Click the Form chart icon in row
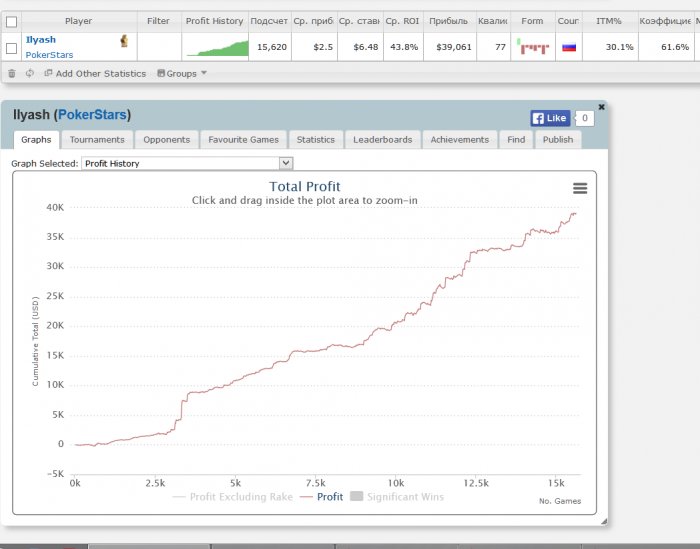Viewport: 700px width, 549px height. [533, 47]
